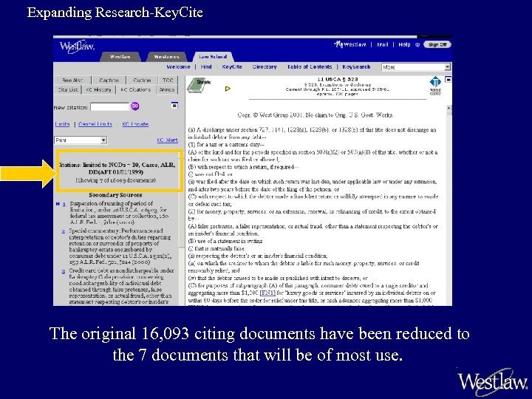This screenshot has height=399, width=532.
Task: Open the KC Citations tab
Action: click(135, 89)
